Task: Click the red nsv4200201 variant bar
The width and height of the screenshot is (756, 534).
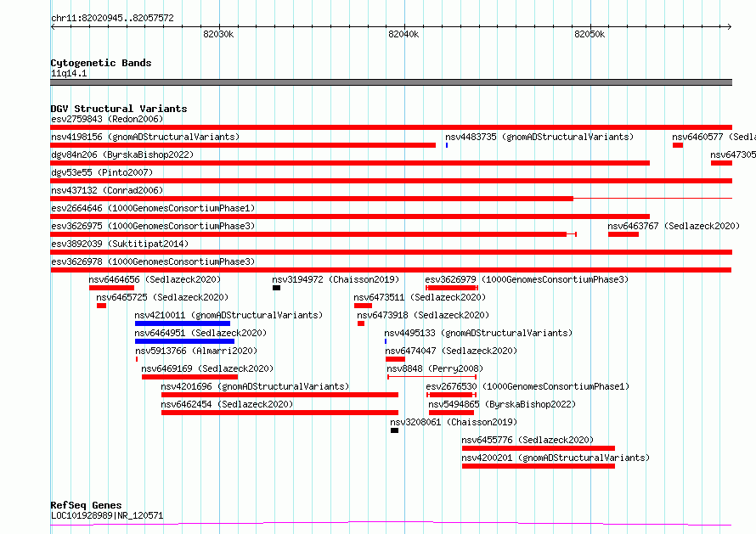Action: [x=538, y=466]
